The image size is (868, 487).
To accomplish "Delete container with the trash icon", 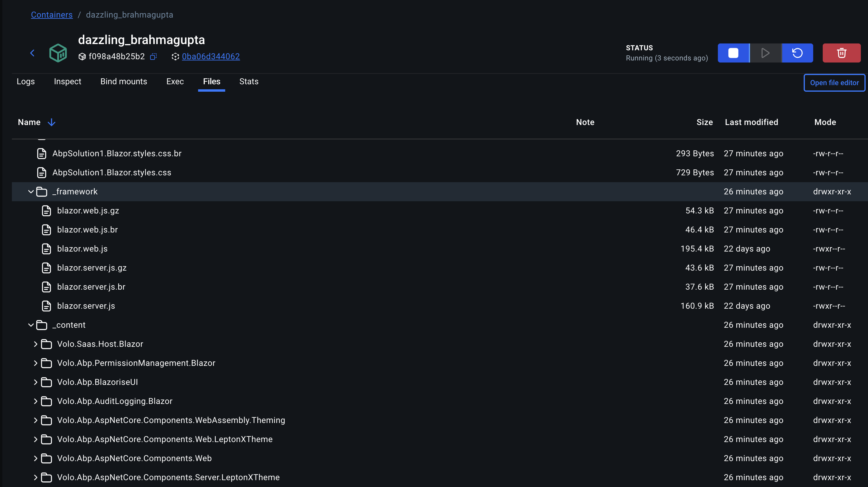I will coord(841,53).
